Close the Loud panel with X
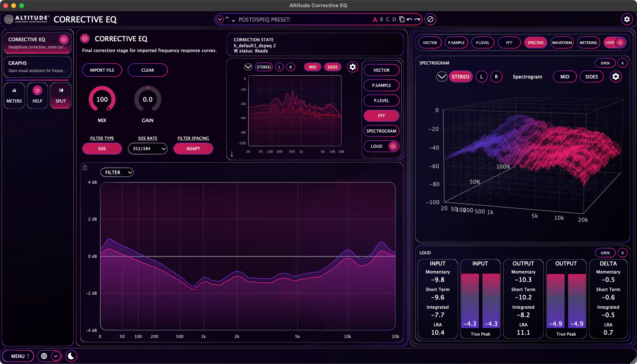The height and width of the screenshot is (364, 637). tap(623, 253)
